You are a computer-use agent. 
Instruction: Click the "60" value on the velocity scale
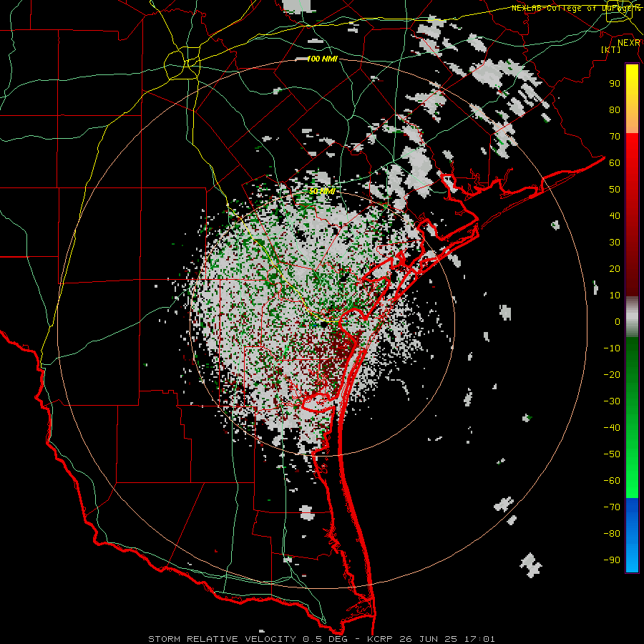point(615,163)
